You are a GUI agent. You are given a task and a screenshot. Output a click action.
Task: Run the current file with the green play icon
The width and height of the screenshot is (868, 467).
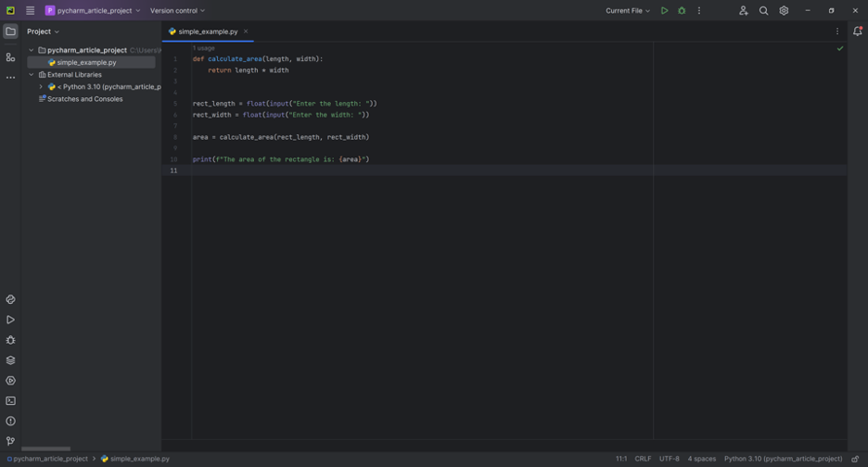664,11
